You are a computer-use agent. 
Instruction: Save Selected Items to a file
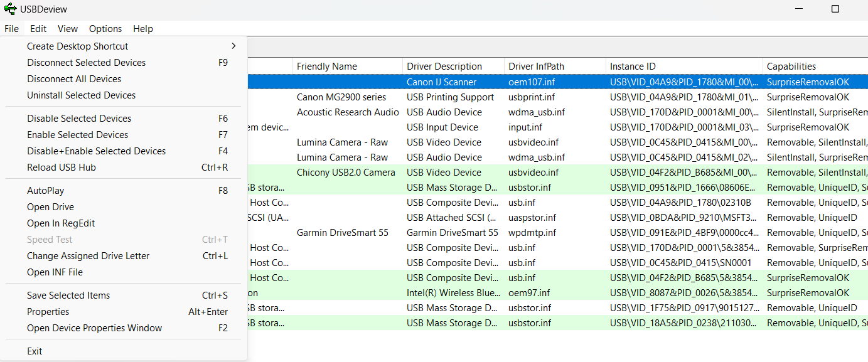click(x=68, y=295)
